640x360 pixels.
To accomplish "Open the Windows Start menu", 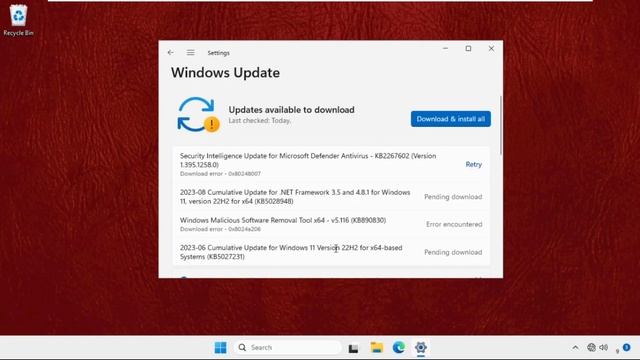I will 220,347.
